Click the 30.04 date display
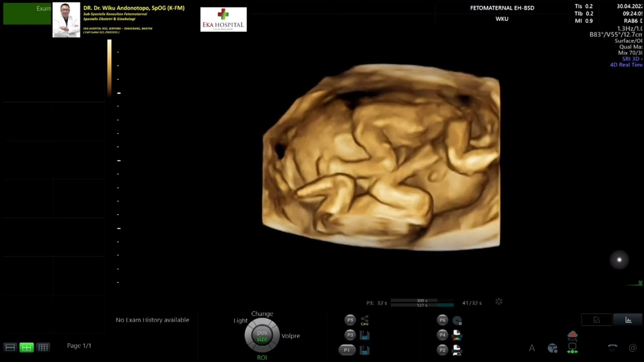The image size is (644, 362). click(630, 7)
